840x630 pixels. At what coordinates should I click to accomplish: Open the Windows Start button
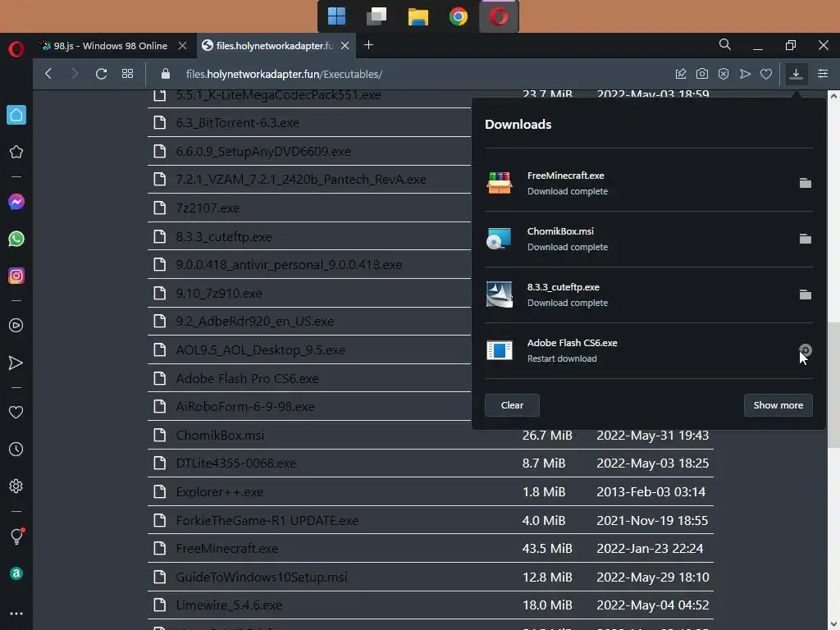pos(336,16)
